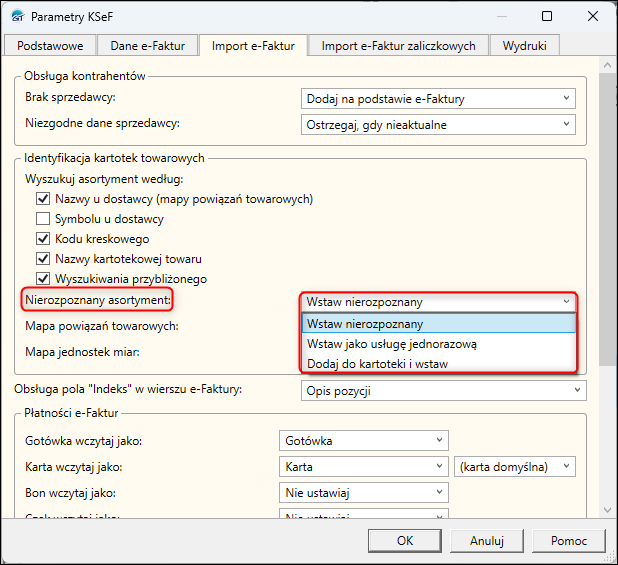Expand Niezgodne dane sprzedawcy dropdown
The height and width of the screenshot is (565, 618).
tap(438, 125)
